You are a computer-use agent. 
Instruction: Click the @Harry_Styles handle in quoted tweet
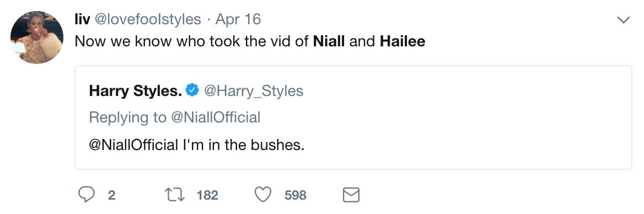pyautogui.click(x=254, y=91)
